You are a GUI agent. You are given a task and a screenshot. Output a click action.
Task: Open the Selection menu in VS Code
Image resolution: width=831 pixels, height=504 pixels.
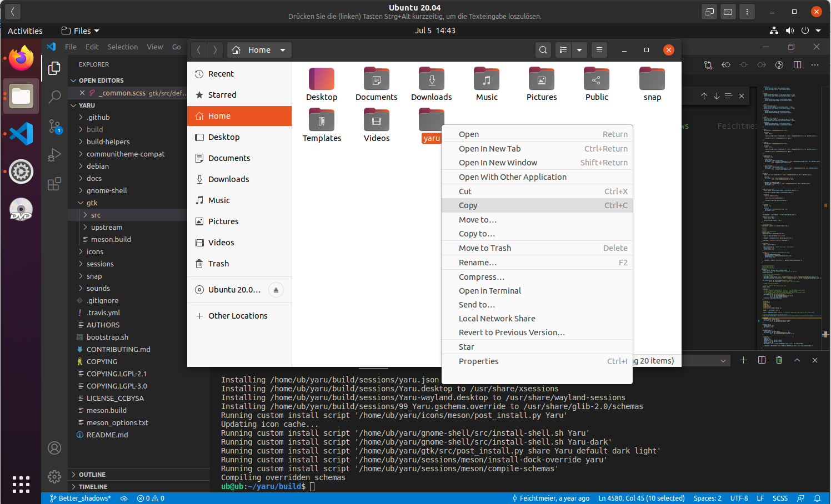click(x=123, y=47)
